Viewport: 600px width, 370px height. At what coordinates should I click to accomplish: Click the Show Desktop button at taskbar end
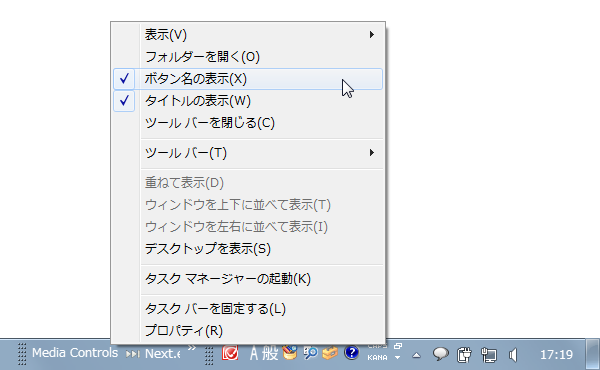tap(592, 354)
